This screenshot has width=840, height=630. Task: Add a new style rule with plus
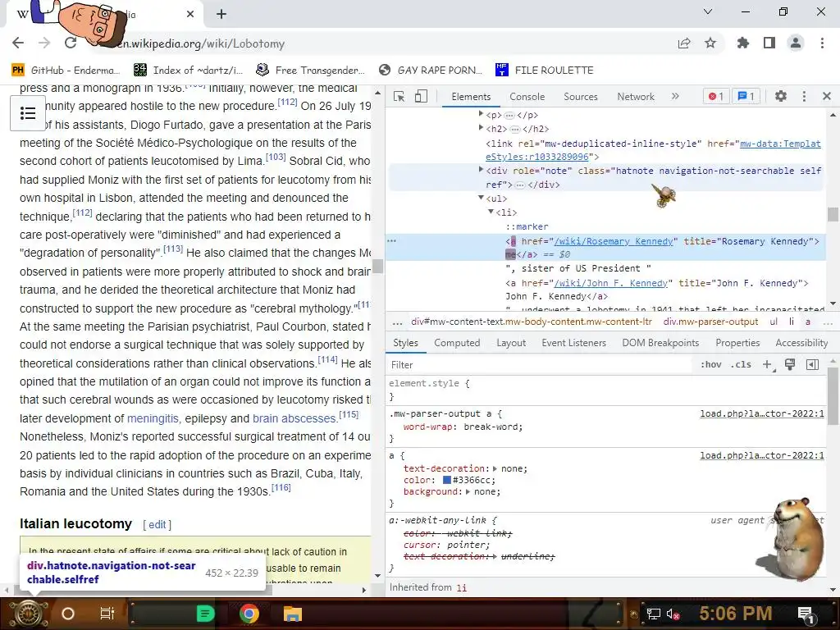tap(768, 365)
